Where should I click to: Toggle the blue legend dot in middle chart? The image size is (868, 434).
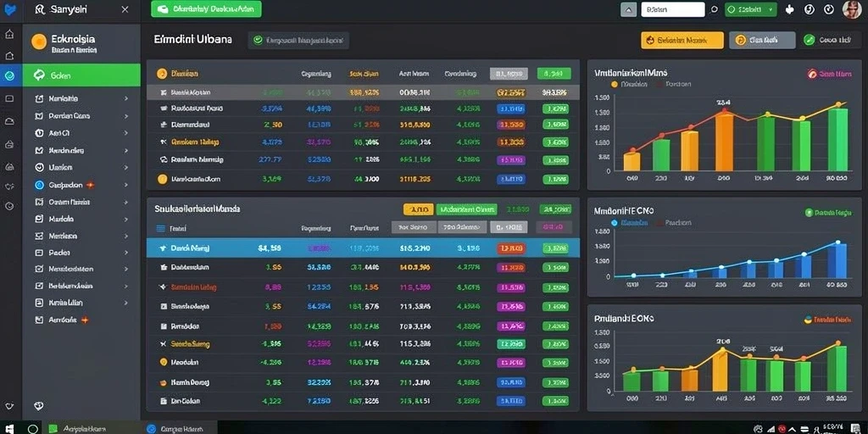click(x=614, y=223)
